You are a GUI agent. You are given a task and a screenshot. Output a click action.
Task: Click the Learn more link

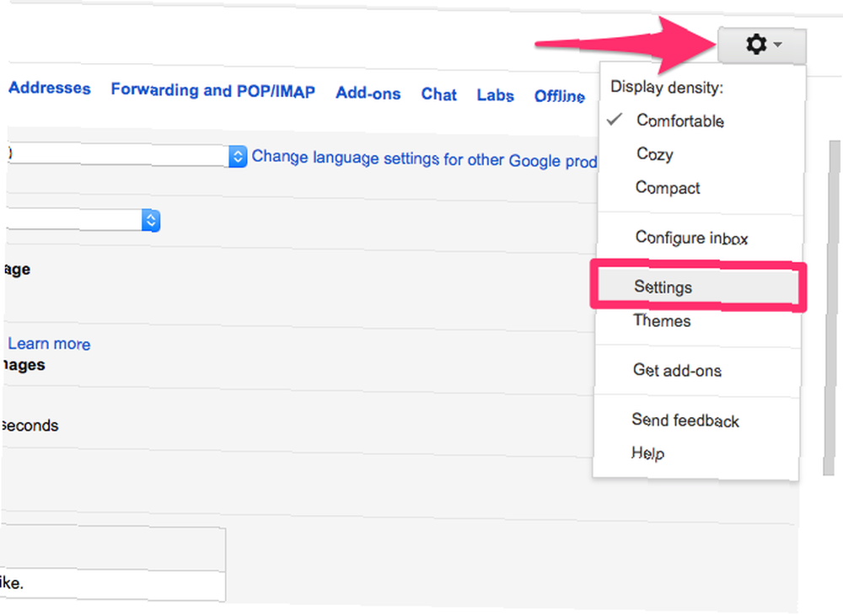49,344
